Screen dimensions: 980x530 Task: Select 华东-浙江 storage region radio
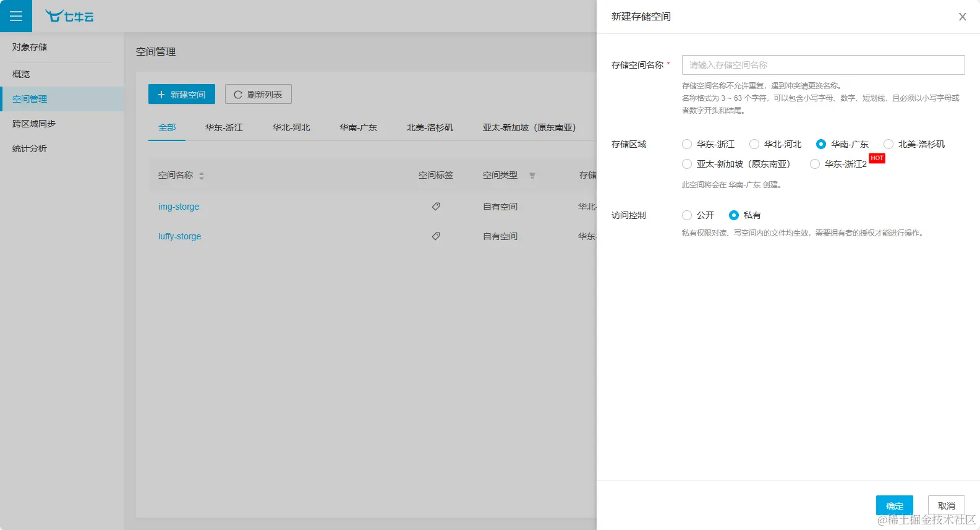[x=687, y=144]
